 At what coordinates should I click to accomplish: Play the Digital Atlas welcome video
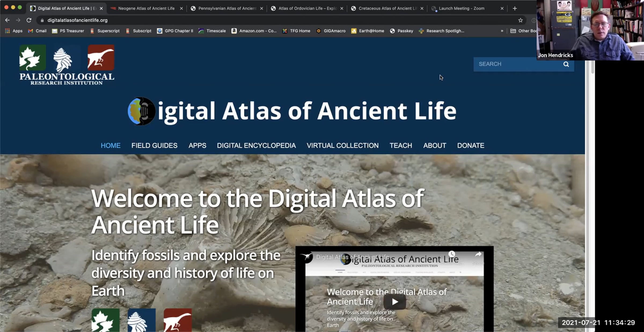394,302
